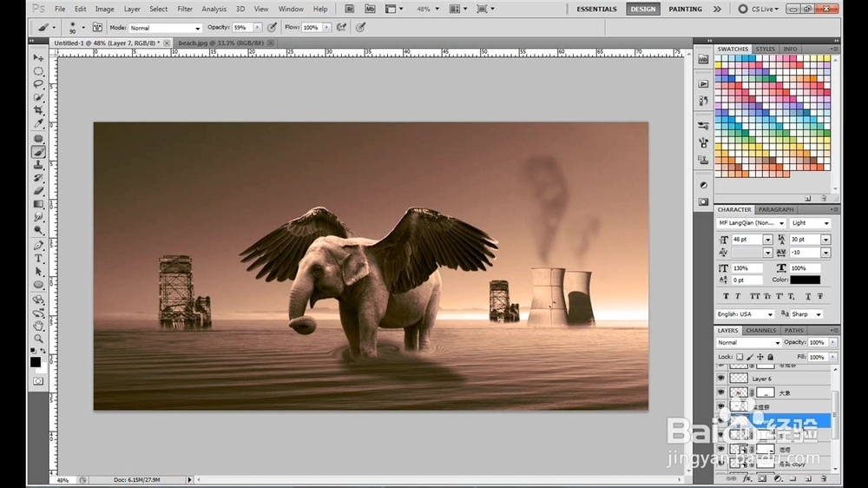Select the Brush tool in toolbox
This screenshot has height=488, width=868.
38,152
